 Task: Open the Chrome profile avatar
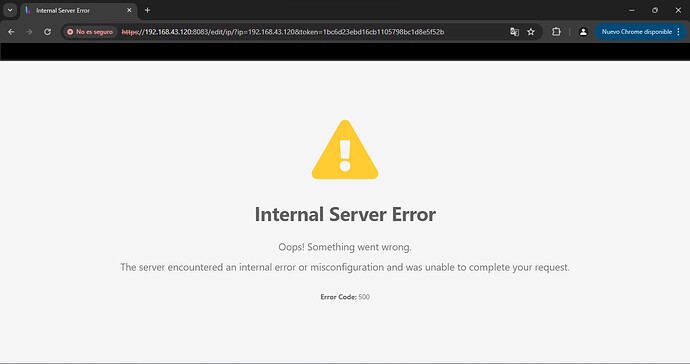583,32
